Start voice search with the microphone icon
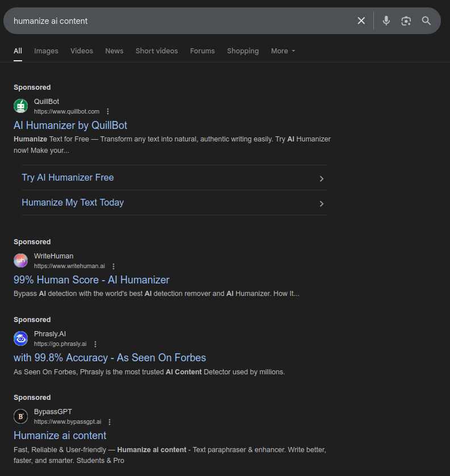 386,20
